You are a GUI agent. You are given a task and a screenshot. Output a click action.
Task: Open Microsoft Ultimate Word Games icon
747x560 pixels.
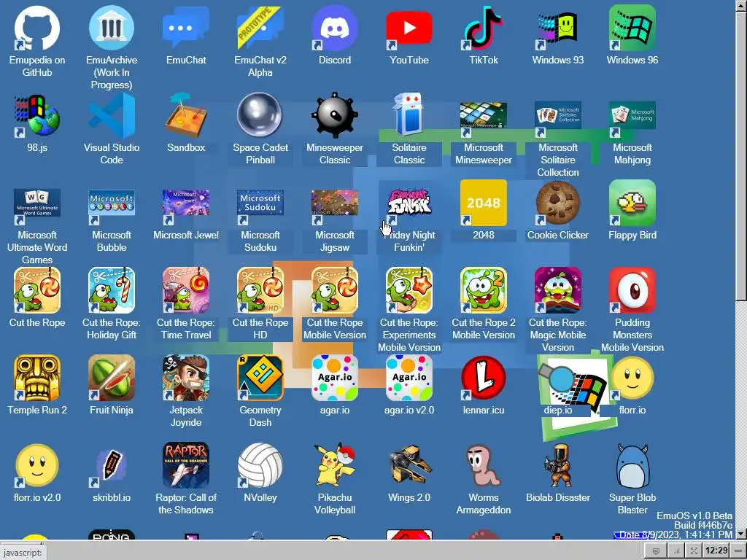37,203
